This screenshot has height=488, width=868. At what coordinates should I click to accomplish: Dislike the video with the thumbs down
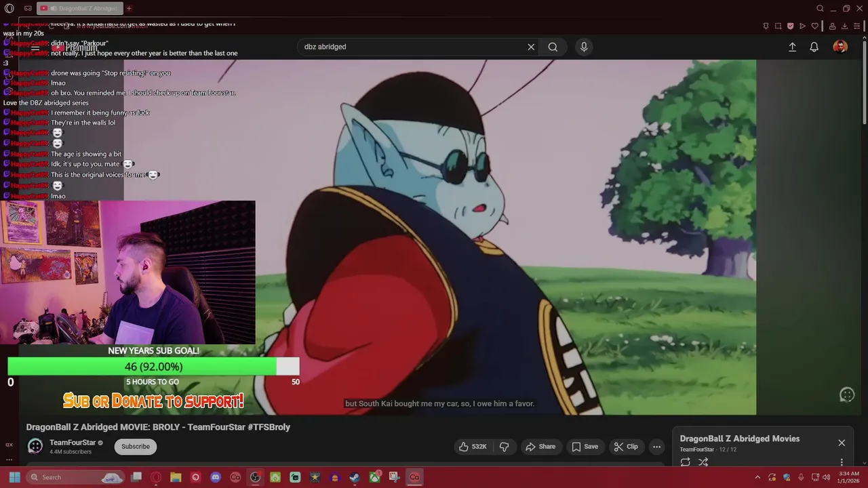click(x=504, y=447)
